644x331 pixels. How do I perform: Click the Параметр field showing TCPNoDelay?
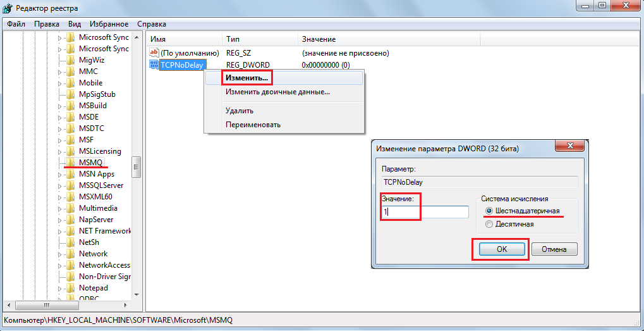pyautogui.click(x=479, y=182)
